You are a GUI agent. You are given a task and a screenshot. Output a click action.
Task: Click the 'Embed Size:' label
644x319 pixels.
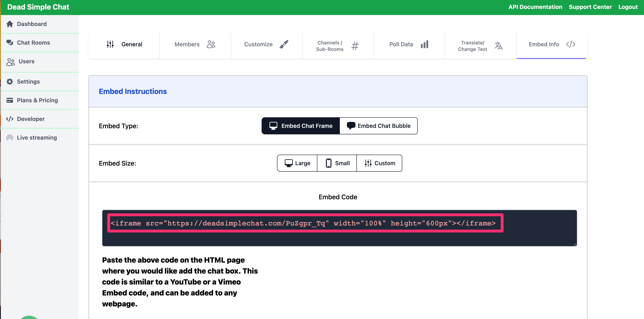118,163
